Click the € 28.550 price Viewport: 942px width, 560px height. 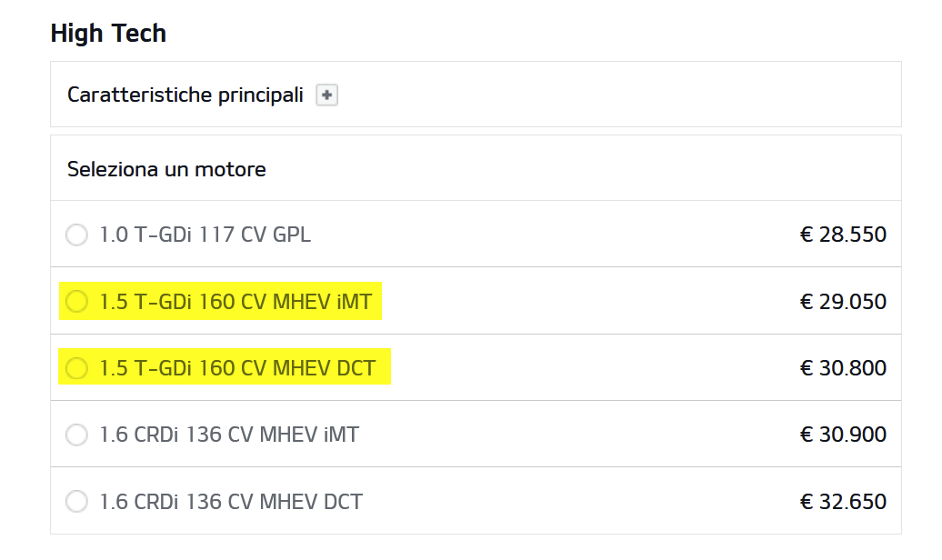point(843,235)
